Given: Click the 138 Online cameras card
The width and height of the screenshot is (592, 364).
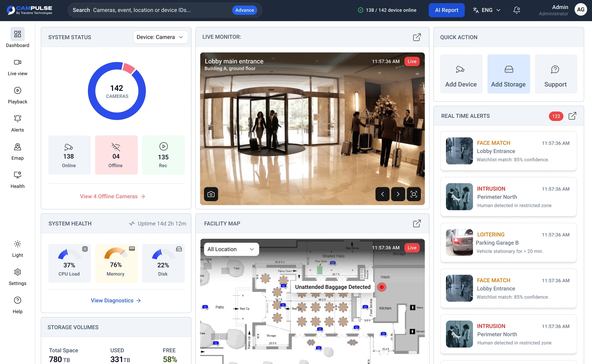Looking at the screenshot, I should 69,155.
